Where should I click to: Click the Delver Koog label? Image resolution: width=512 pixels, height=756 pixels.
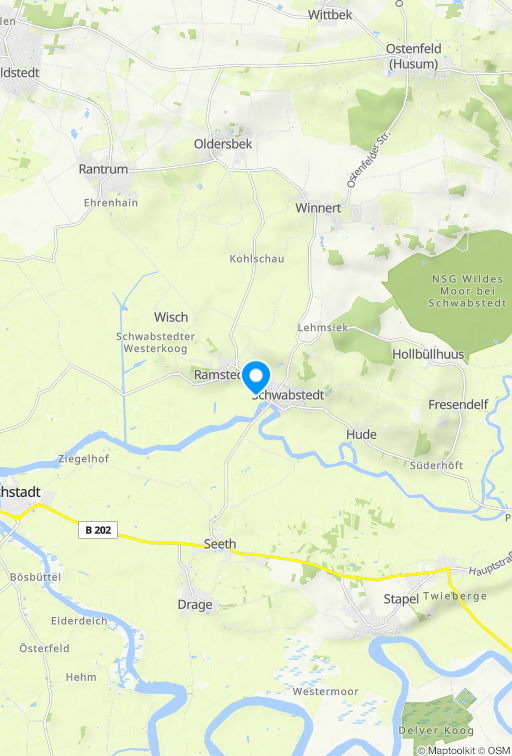coord(436,731)
